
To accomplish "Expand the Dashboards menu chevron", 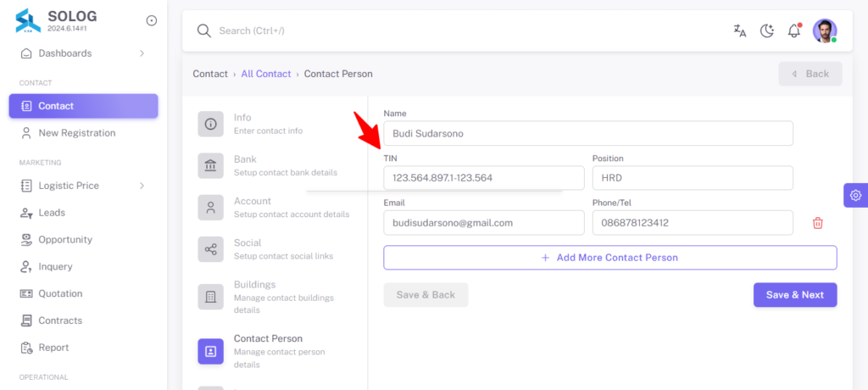I will [142, 53].
